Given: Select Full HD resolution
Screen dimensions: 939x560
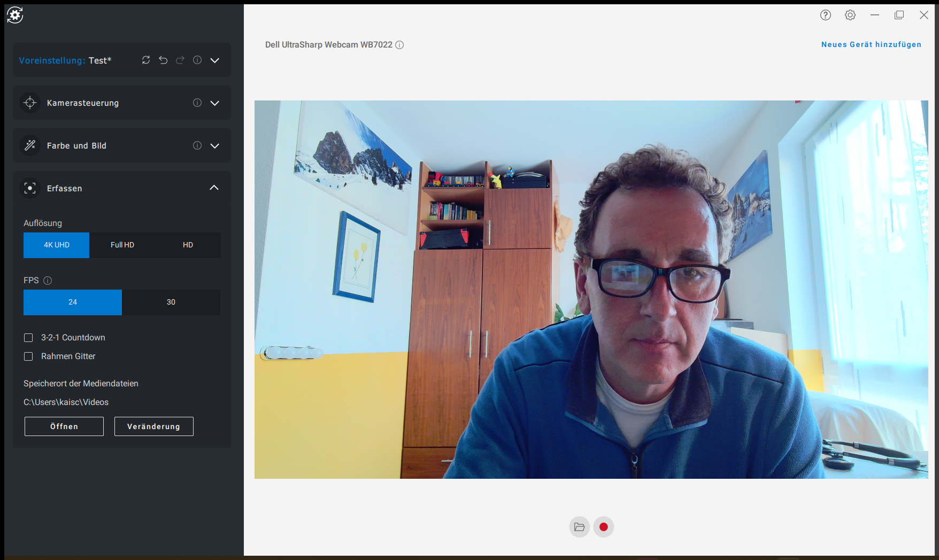Looking at the screenshot, I should (122, 245).
